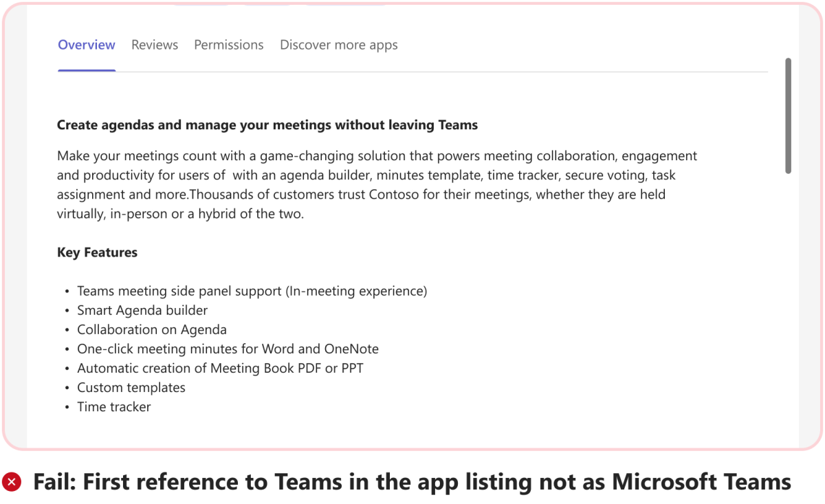Image resolution: width=825 pixels, height=504 pixels.
Task: Open the Reviews tab
Action: pos(155,45)
